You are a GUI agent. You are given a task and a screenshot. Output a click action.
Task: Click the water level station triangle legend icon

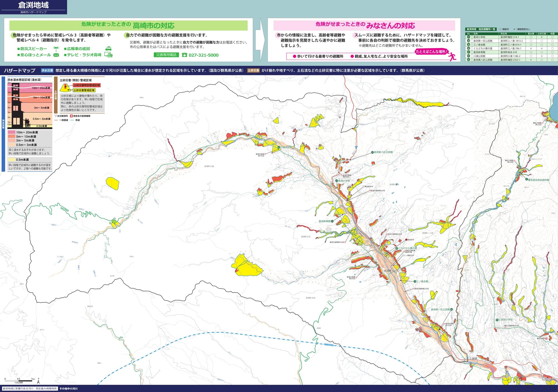tap(56, 116)
